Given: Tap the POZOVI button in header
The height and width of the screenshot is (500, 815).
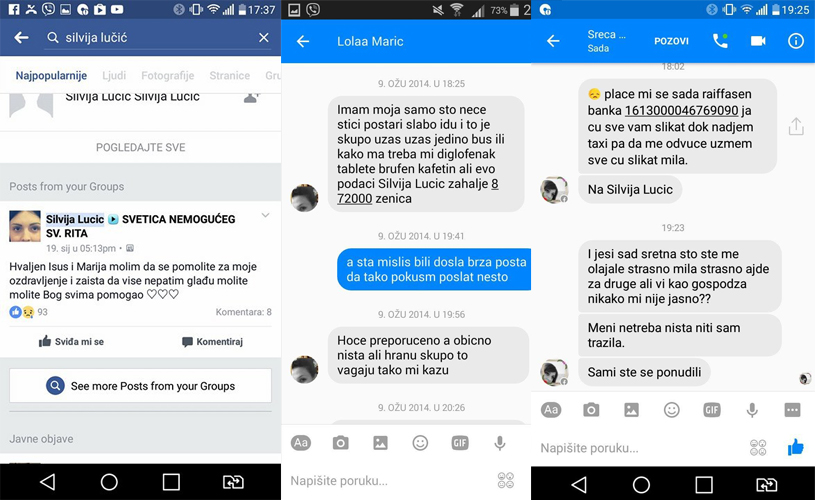Looking at the screenshot, I should click(671, 41).
